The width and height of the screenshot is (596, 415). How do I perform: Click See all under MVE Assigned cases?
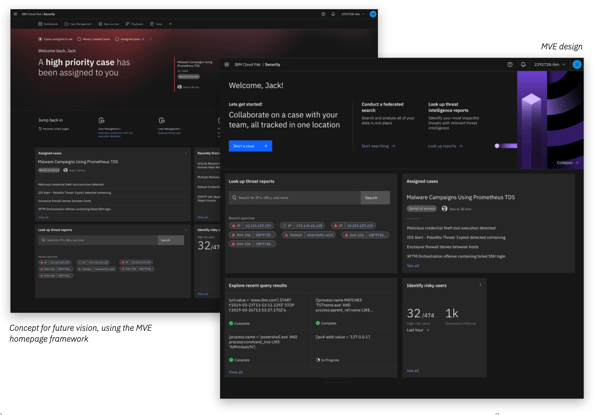tap(413, 266)
